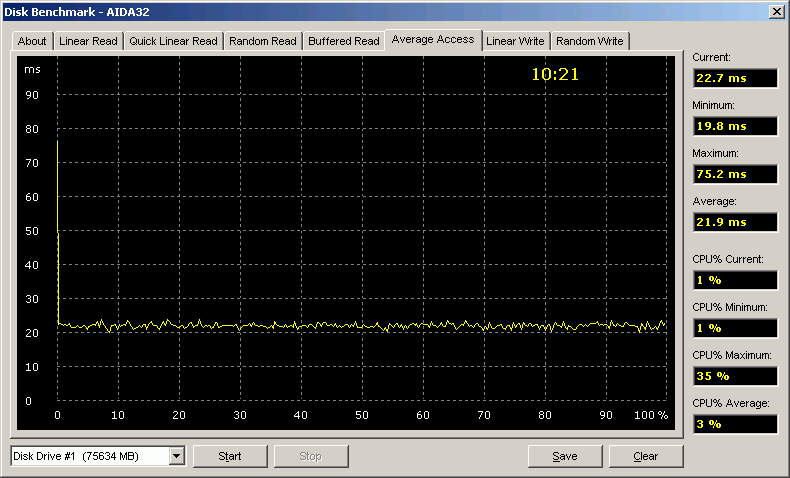Click the Average Access tab
Image resolution: width=790 pixels, height=478 pixels.
click(x=433, y=39)
